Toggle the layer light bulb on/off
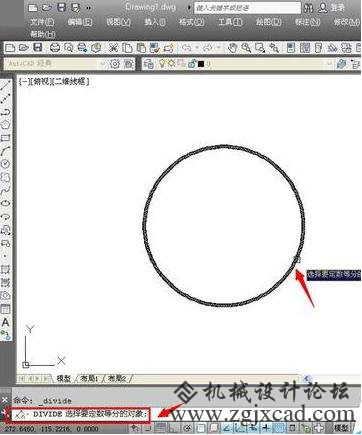362x435 pixels. click(x=162, y=63)
